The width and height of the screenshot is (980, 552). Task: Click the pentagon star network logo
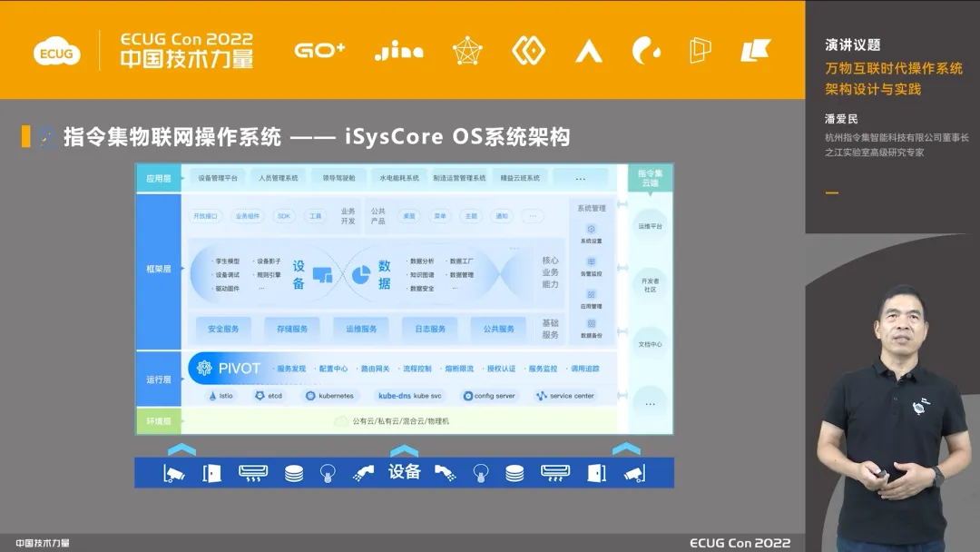467,51
